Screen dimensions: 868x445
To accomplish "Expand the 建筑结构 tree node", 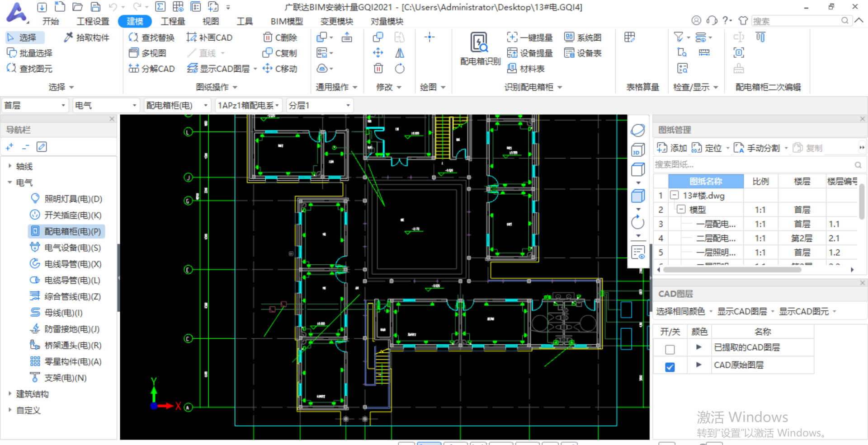I will 9,394.
